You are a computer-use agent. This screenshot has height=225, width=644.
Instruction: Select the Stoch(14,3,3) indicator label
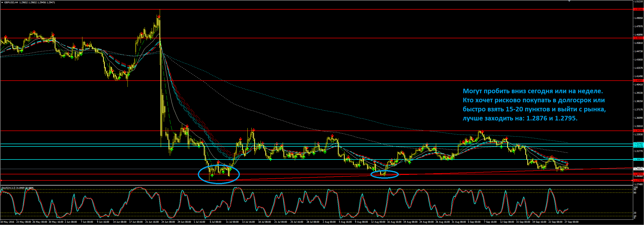pyautogui.click(x=8, y=188)
